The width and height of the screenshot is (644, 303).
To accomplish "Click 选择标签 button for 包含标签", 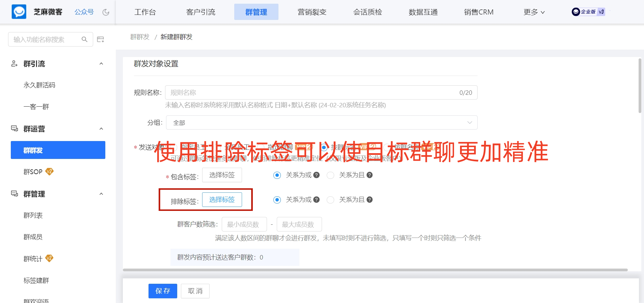I will pos(222,175).
